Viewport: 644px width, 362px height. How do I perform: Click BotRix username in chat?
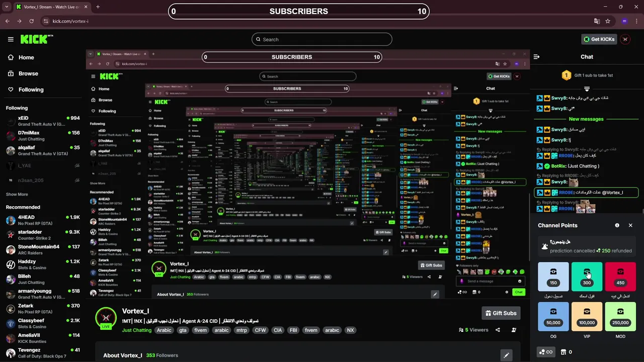point(558,166)
